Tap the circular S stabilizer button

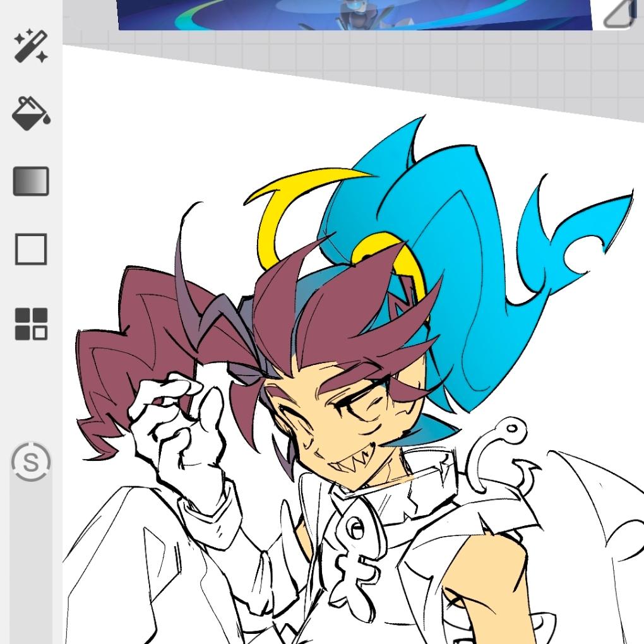31,462
